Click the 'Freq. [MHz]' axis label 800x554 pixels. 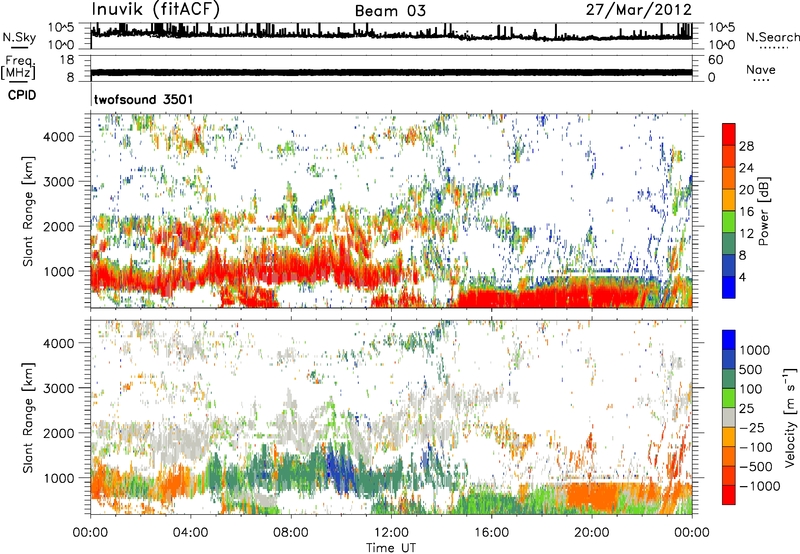(18, 67)
